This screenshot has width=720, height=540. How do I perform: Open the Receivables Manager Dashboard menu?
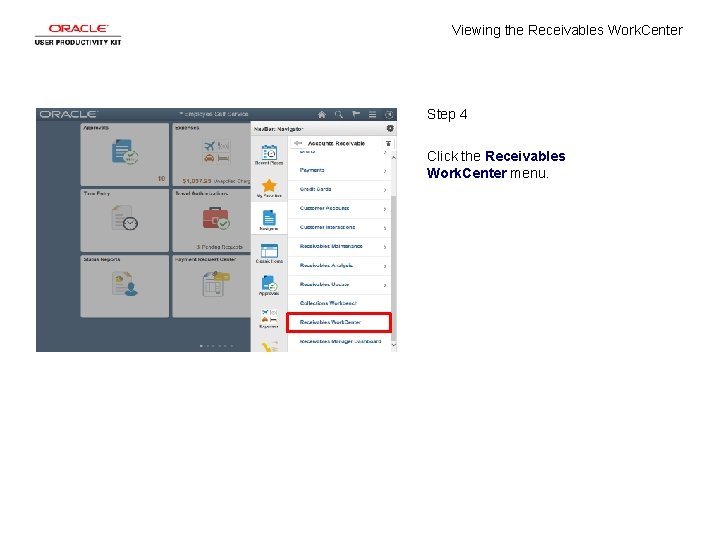tap(339, 342)
